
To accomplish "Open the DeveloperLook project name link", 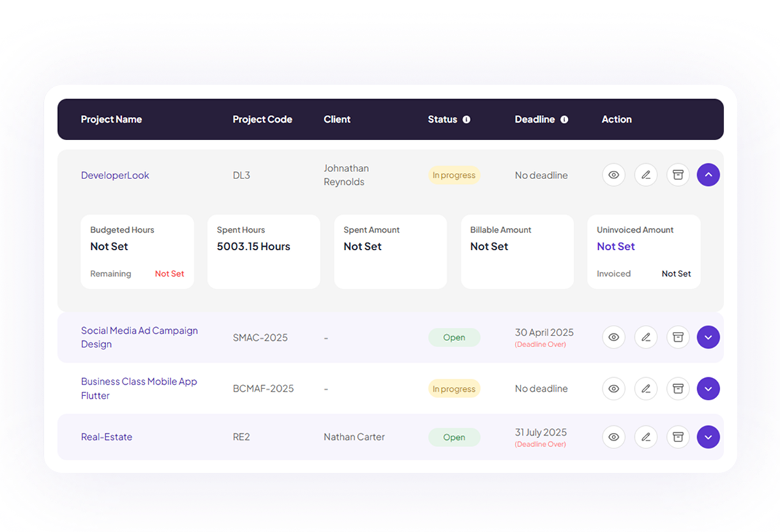I will coord(115,176).
